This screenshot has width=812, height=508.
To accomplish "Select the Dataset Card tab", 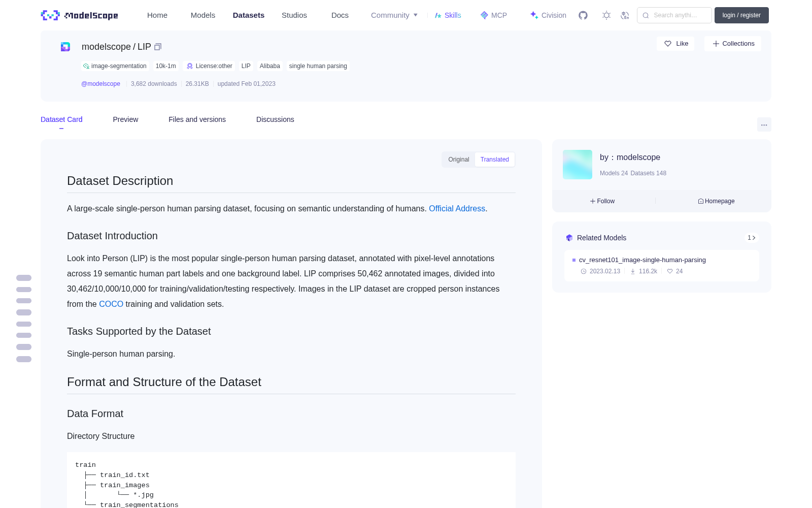I will coord(61,119).
